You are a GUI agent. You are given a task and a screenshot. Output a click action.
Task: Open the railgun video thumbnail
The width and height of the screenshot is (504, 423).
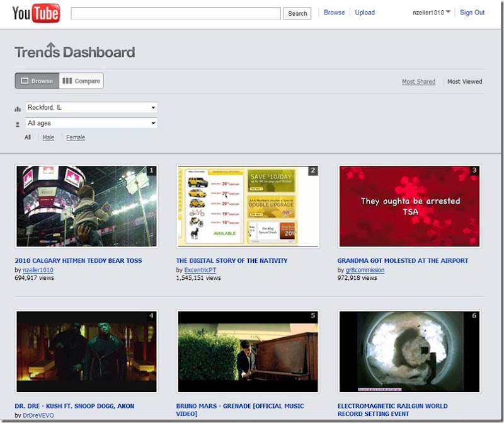click(x=409, y=351)
